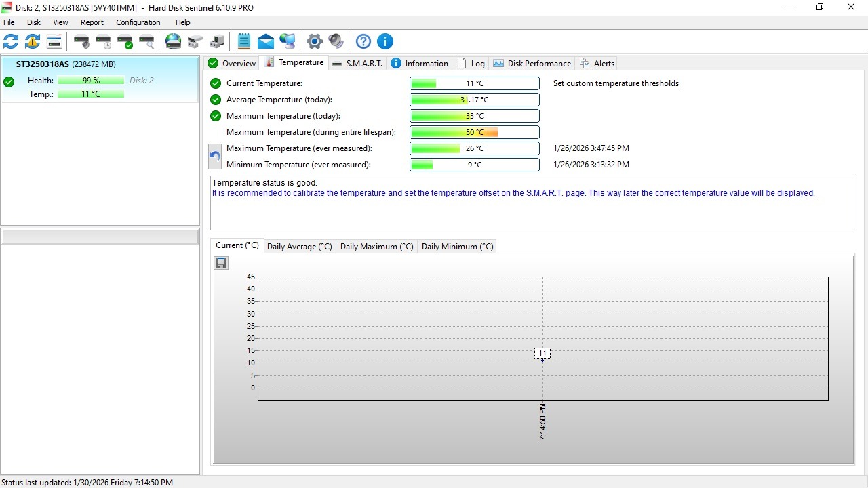Click the disk with green checkmark icon

[125, 41]
